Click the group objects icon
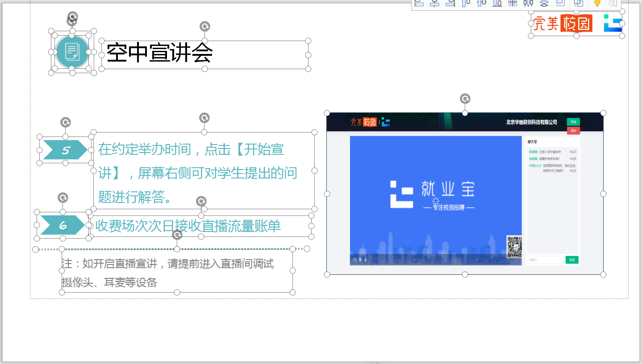The width and height of the screenshot is (642, 364). (x=578, y=4)
